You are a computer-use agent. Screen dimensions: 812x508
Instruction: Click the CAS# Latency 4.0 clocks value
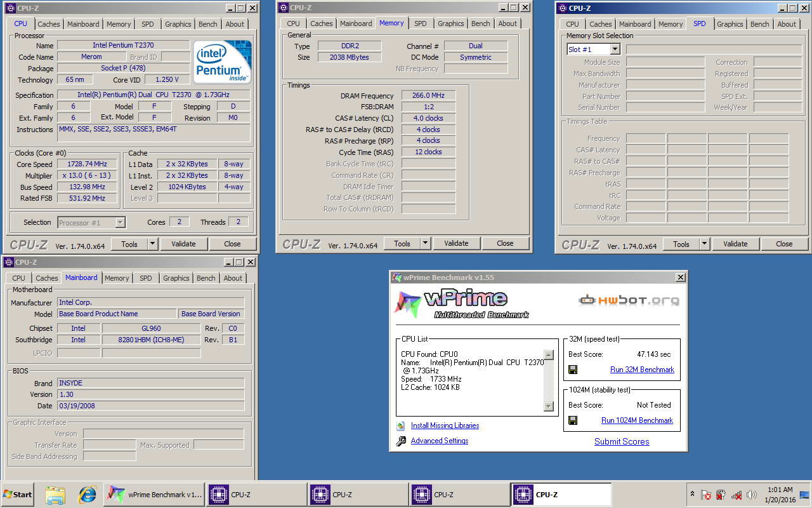click(428, 118)
